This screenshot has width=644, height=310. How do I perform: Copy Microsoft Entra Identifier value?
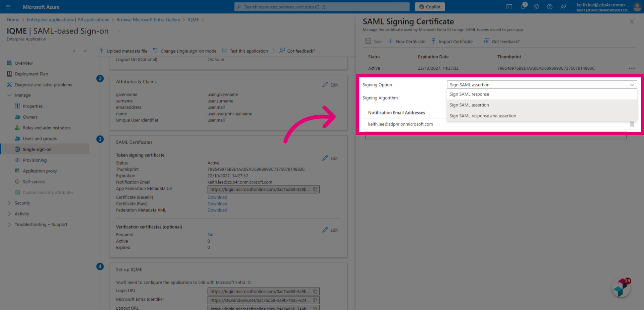[315, 300]
